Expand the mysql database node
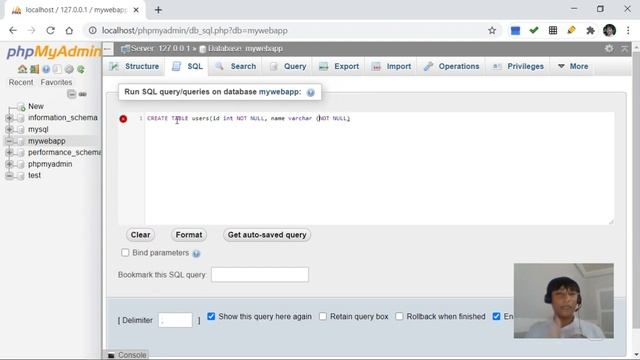Image resolution: width=640 pixels, height=360 pixels. (9, 129)
